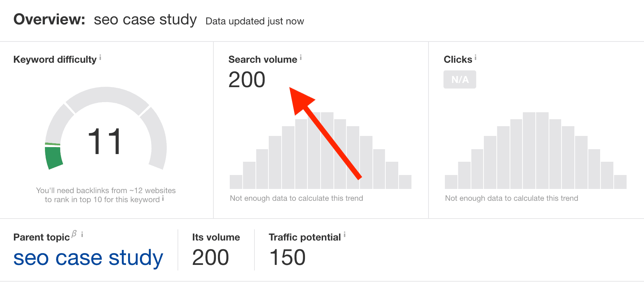Screen dimensions: 644x290
Task: Select the N/A badge under Clicks
Action: pos(460,79)
